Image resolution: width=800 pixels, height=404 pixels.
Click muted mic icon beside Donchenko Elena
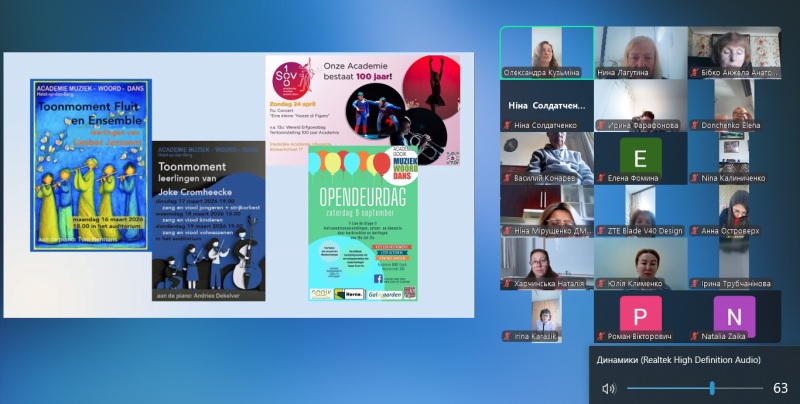click(x=694, y=125)
